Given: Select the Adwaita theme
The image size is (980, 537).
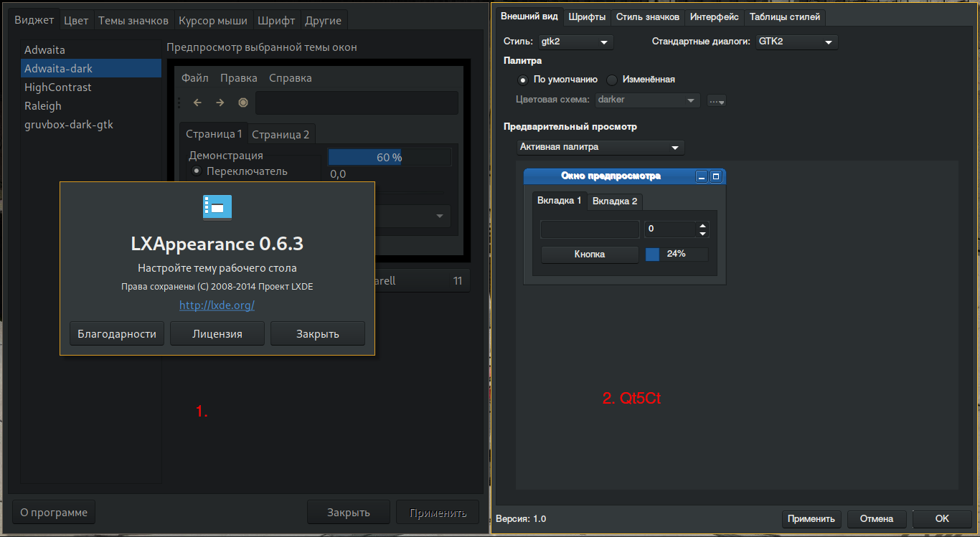Looking at the screenshot, I should (91, 50).
